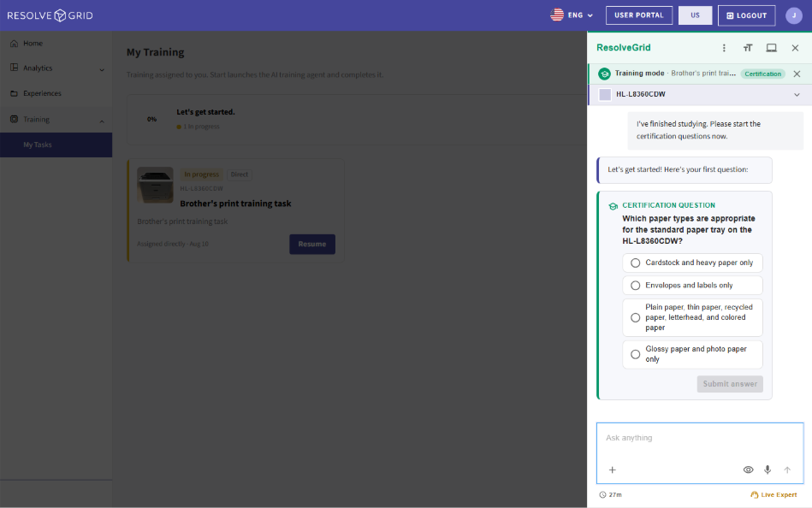Dismiss the Training mode banner
The width and height of the screenshot is (812, 508).
[797, 74]
